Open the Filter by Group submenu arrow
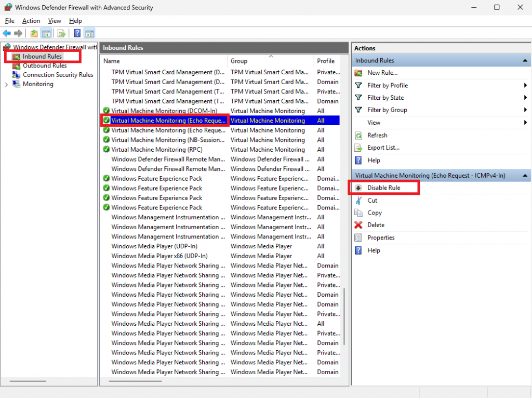 pyautogui.click(x=525, y=110)
